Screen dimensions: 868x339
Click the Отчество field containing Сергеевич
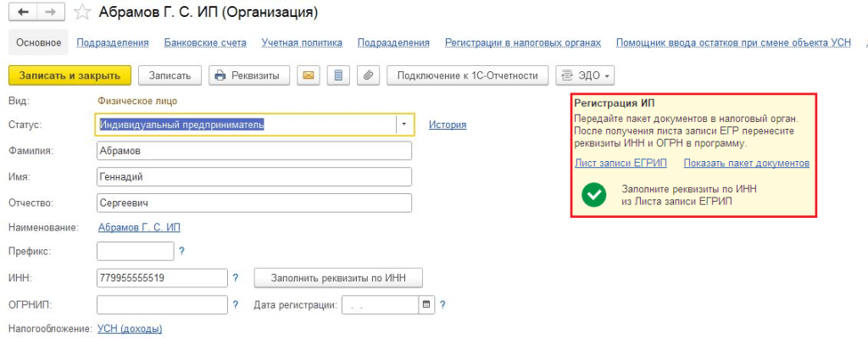254,203
